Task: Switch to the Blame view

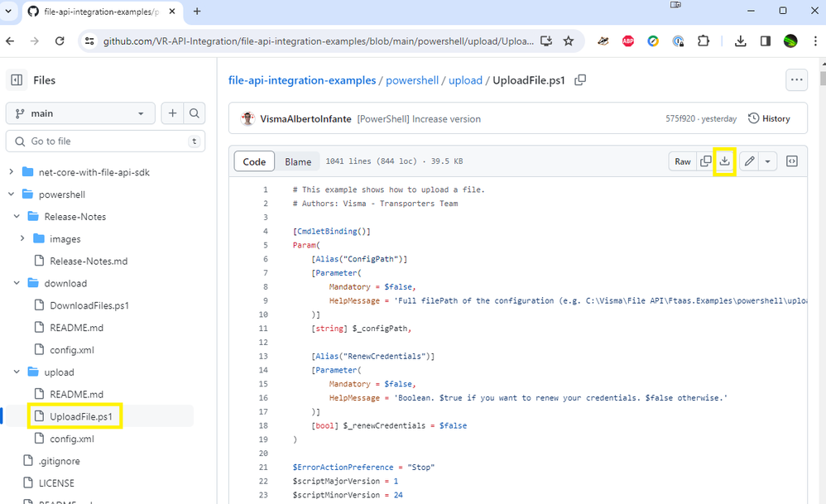Action: pos(298,162)
